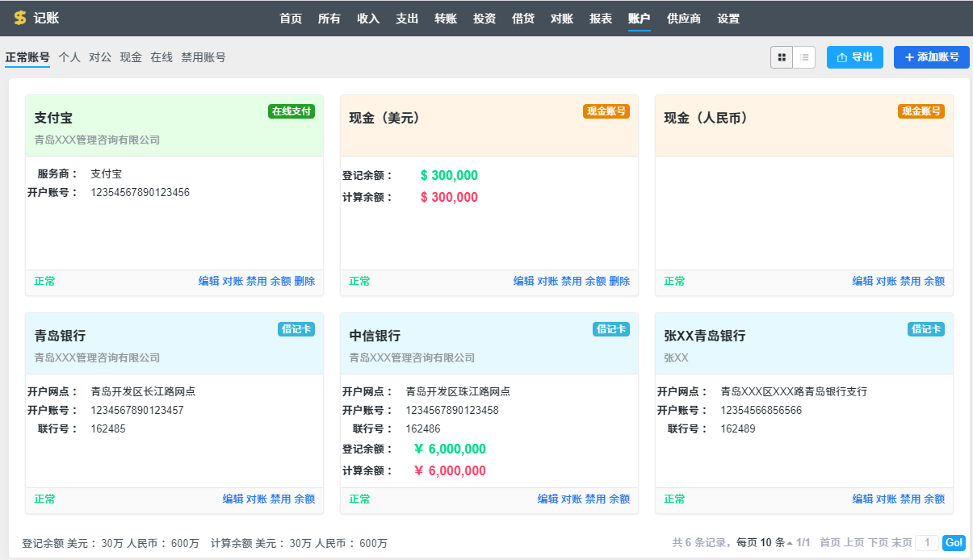Click 对账 on 青岛银行 company card
The width and height of the screenshot is (973, 560).
click(x=257, y=499)
